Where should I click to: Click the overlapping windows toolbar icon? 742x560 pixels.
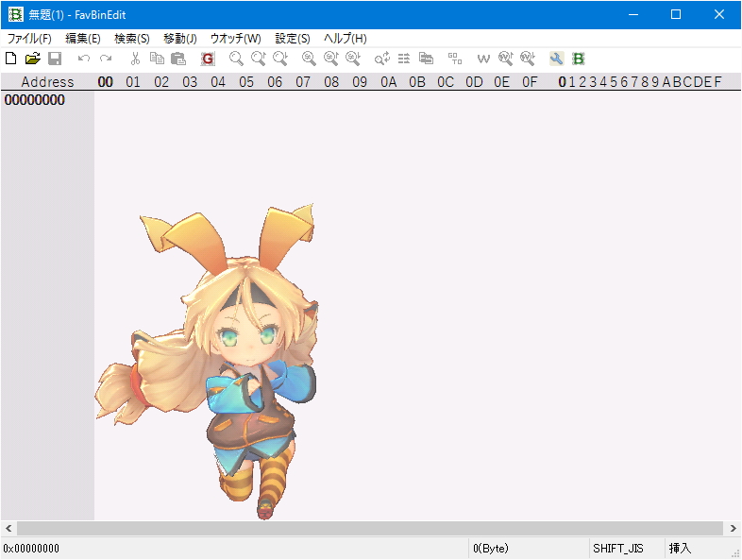(426, 59)
